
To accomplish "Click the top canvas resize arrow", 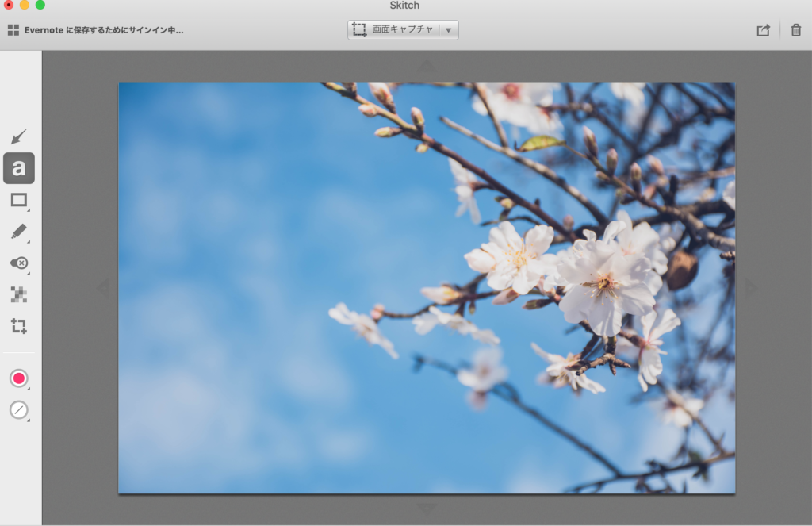I will pyautogui.click(x=427, y=67).
